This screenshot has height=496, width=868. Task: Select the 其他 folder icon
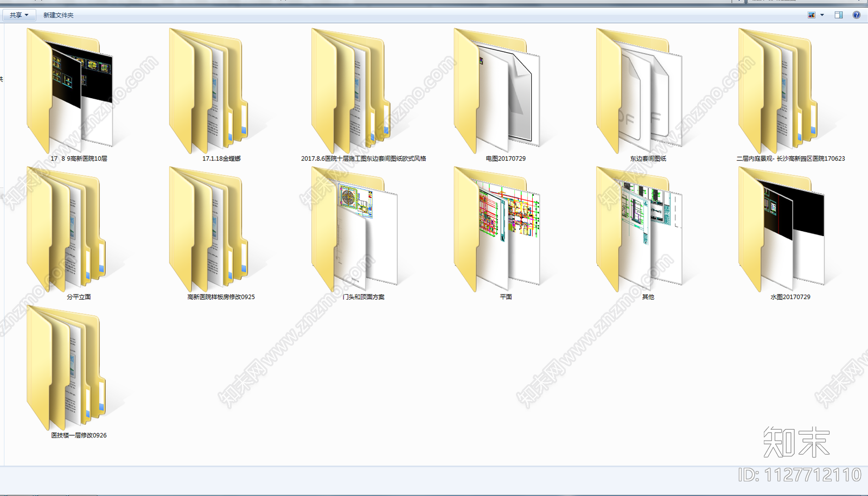pyautogui.click(x=639, y=229)
